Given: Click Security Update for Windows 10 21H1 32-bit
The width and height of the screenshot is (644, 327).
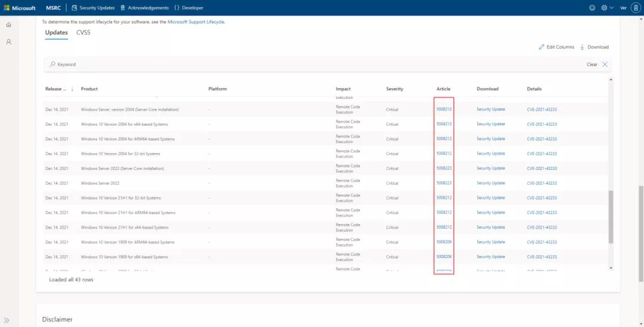Looking at the screenshot, I should 490,198.
